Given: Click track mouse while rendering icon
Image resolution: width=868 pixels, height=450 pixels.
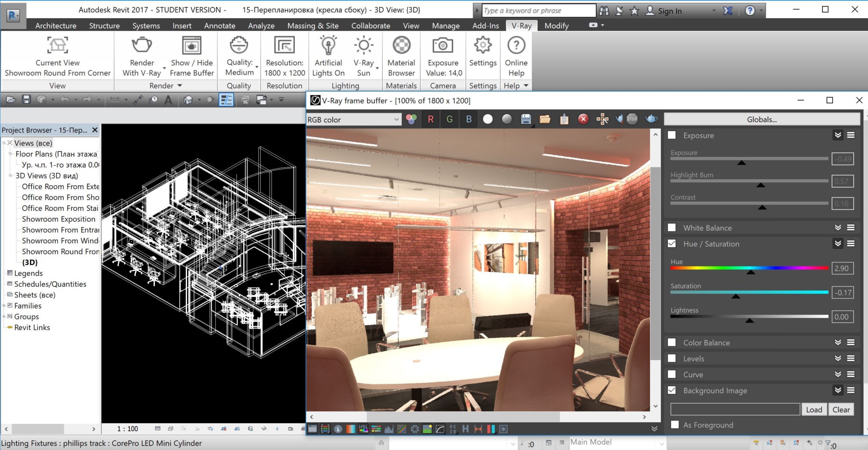Looking at the screenshot, I should click(x=602, y=119).
